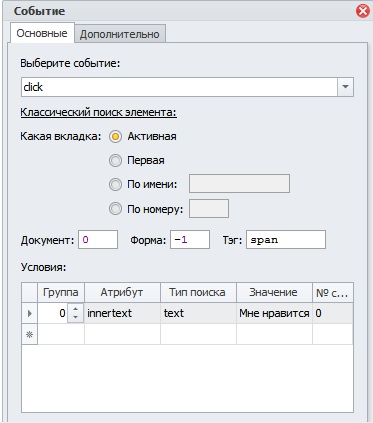Select the Первая radio button

(115, 160)
